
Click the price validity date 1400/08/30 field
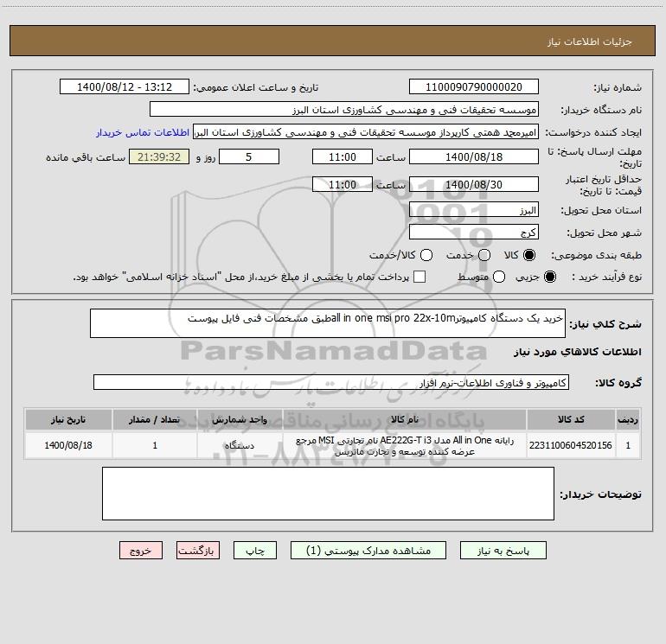[x=474, y=184]
